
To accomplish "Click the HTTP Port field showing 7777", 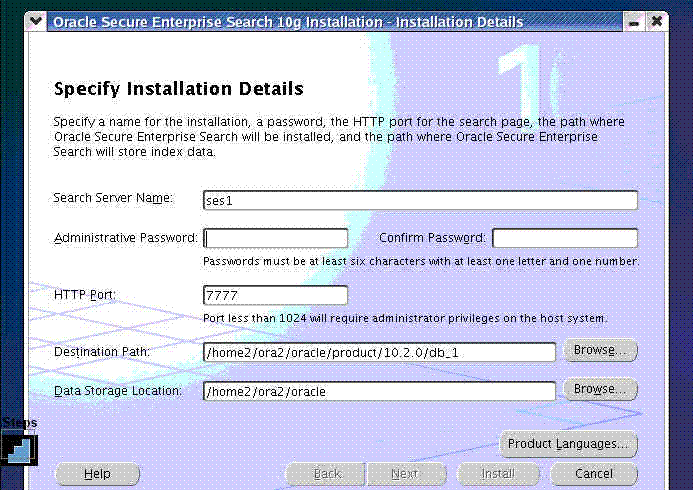I will coord(275,295).
